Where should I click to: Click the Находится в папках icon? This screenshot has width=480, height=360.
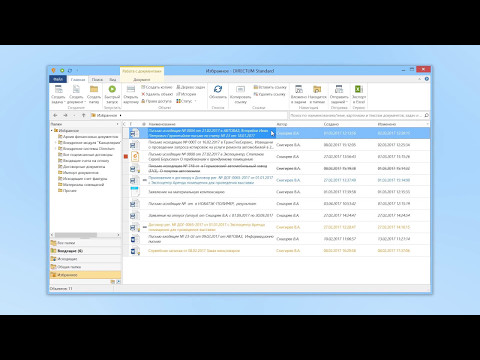(317, 89)
